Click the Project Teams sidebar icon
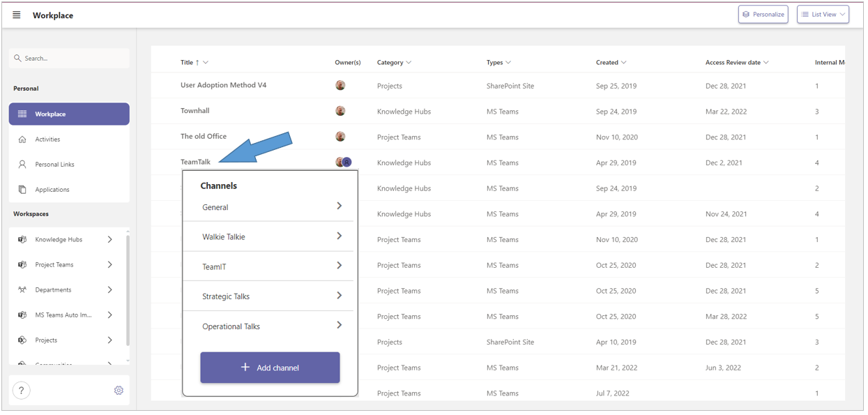Viewport: 868px width, 415px height. pyautogui.click(x=22, y=265)
